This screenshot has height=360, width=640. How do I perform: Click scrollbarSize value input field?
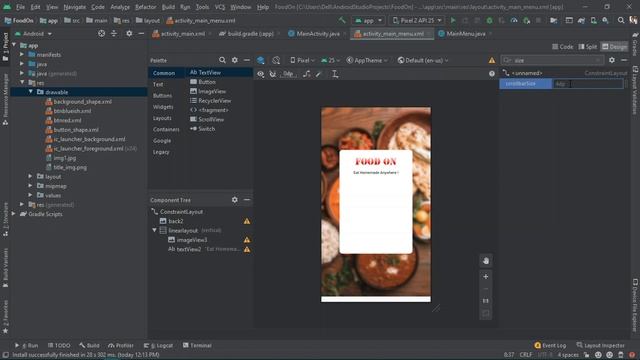pyautogui.click(x=587, y=84)
